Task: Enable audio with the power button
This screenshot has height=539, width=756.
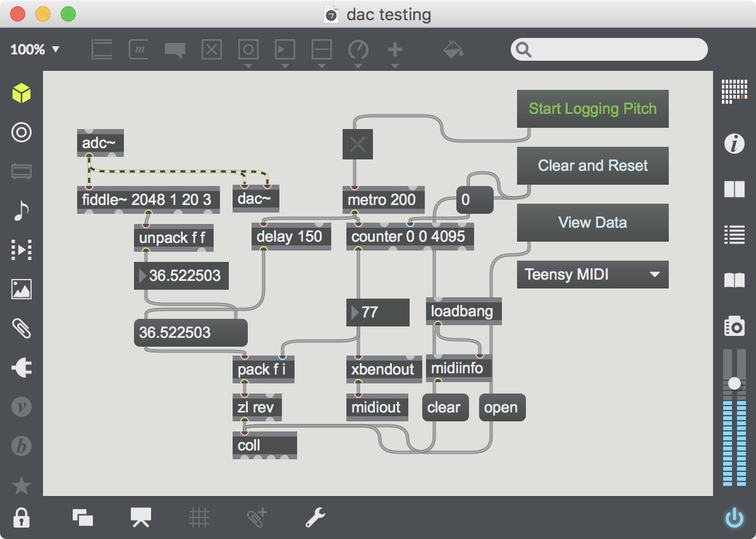Action: (735, 517)
